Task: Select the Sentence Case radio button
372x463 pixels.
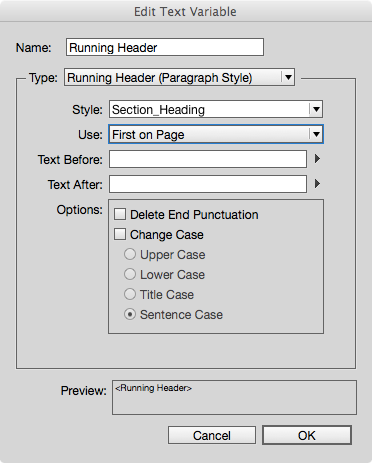Action: [130, 314]
